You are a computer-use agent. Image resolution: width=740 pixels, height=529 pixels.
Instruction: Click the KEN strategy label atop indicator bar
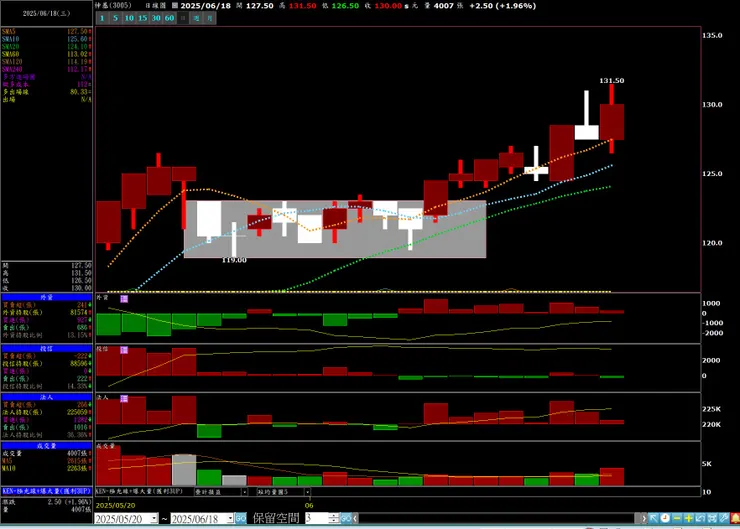click(139, 491)
